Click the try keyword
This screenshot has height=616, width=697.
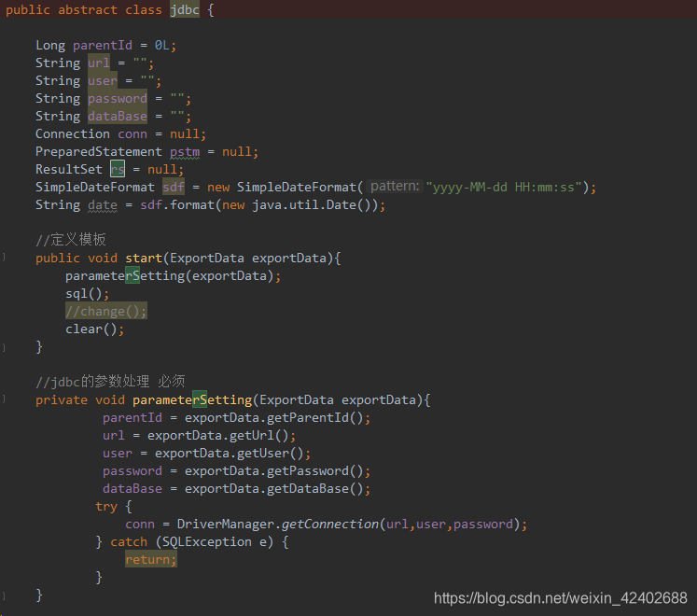(x=106, y=507)
